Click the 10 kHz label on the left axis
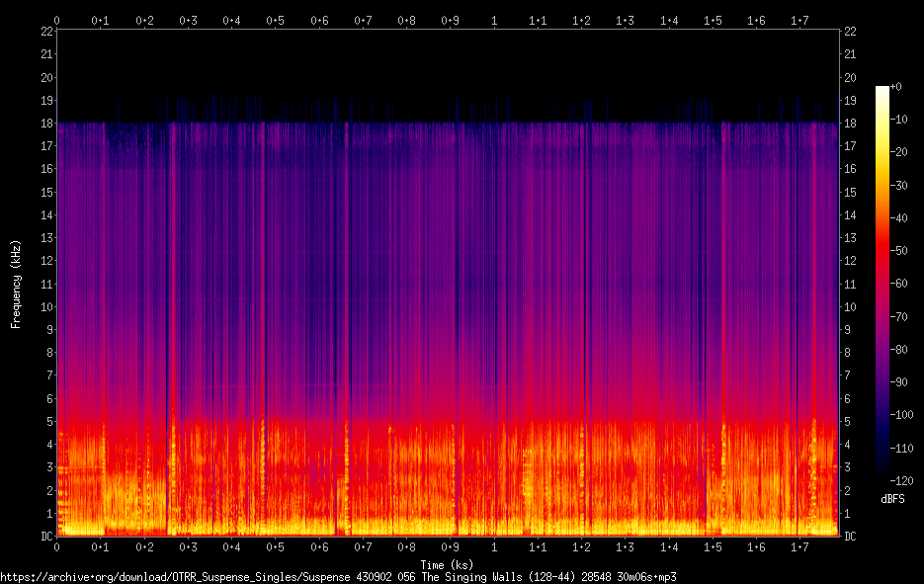 [x=46, y=307]
